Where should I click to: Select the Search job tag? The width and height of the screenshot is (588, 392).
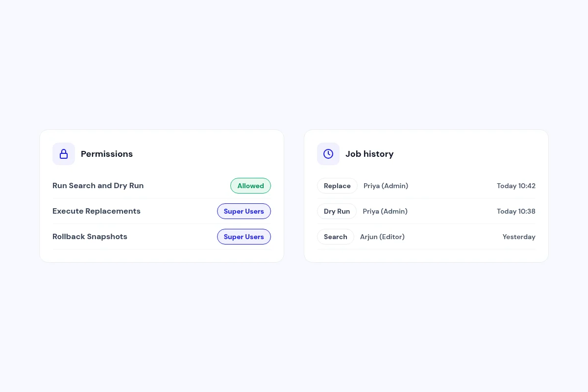[x=336, y=237]
